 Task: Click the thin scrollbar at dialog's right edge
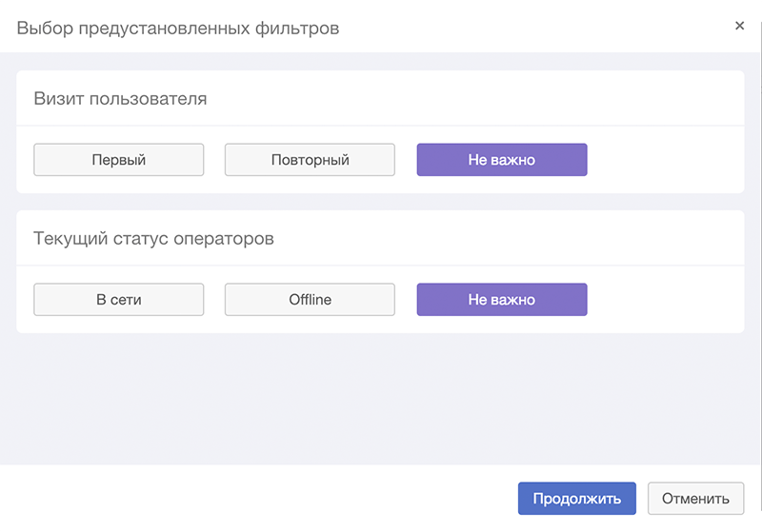click(760, 266)
